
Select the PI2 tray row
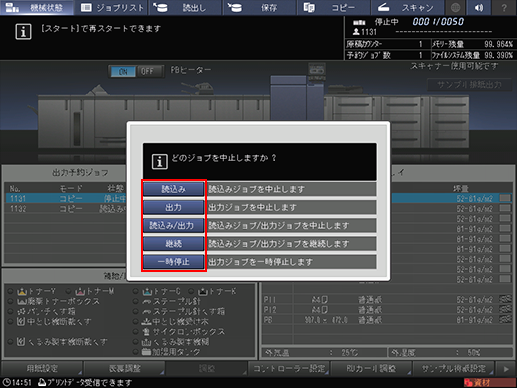pyautogui.click(x=387, y=310)
